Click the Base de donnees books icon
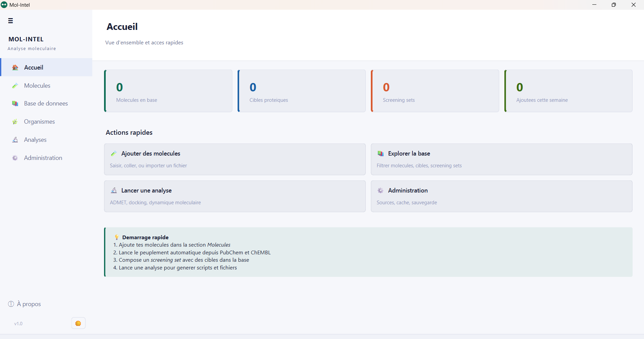Screen dimensions: 644x339 [15, 103]
